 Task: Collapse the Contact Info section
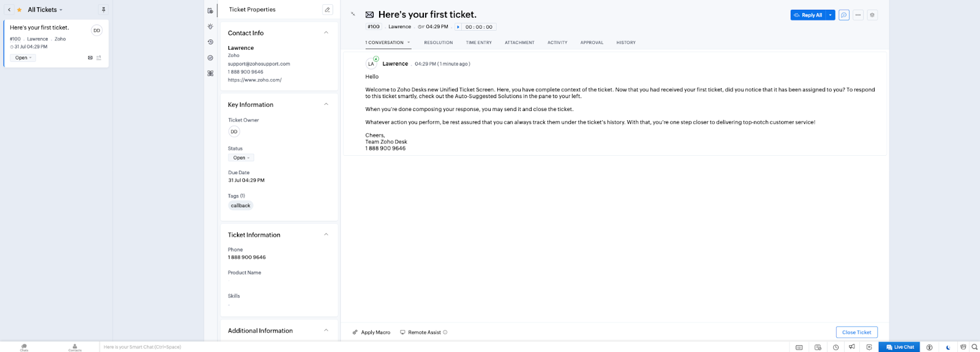(326, 33)
